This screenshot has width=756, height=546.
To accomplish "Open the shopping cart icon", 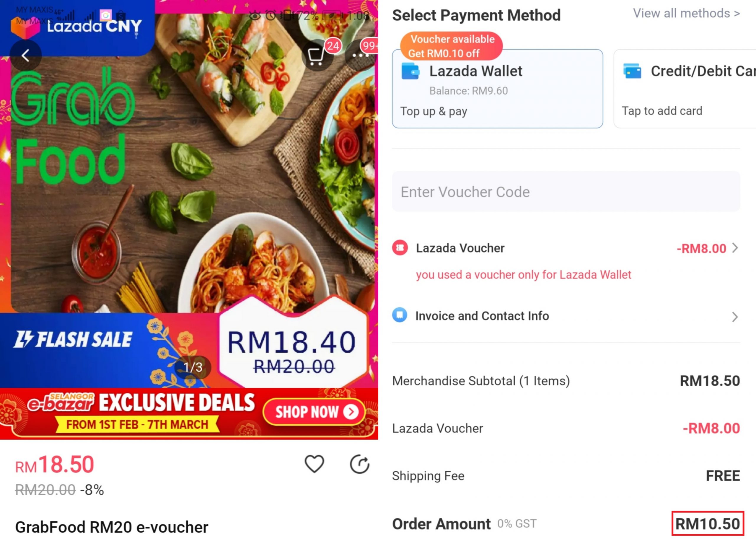I will point(317,56).
